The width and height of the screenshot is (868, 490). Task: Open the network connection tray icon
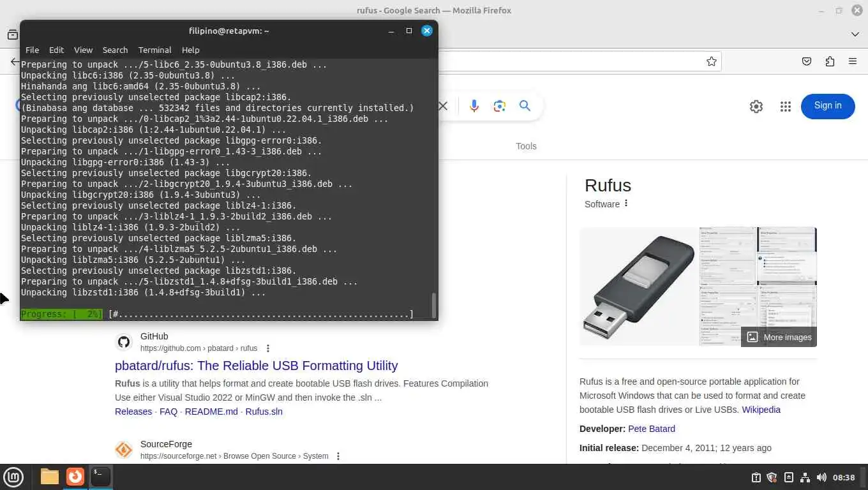(805, 477)
